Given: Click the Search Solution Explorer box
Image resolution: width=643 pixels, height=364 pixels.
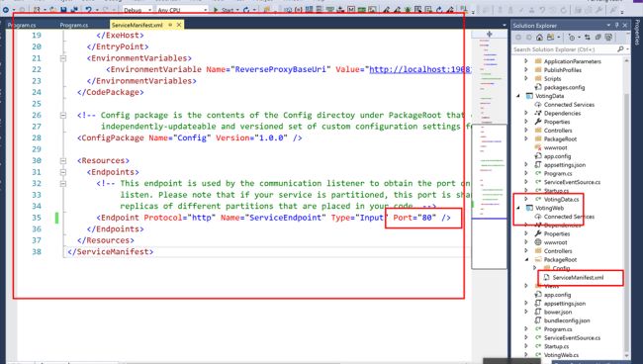Looking at the screenshot, I should (564, 49).
